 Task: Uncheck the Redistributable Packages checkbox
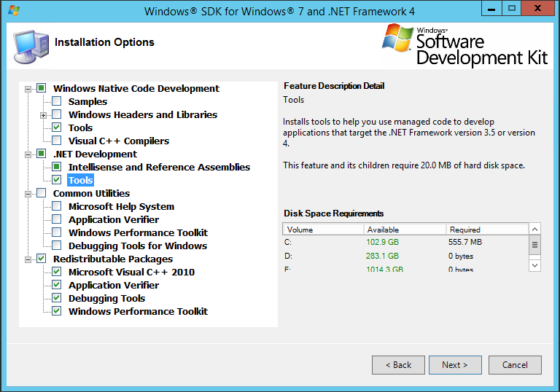(x=42, y=259)
